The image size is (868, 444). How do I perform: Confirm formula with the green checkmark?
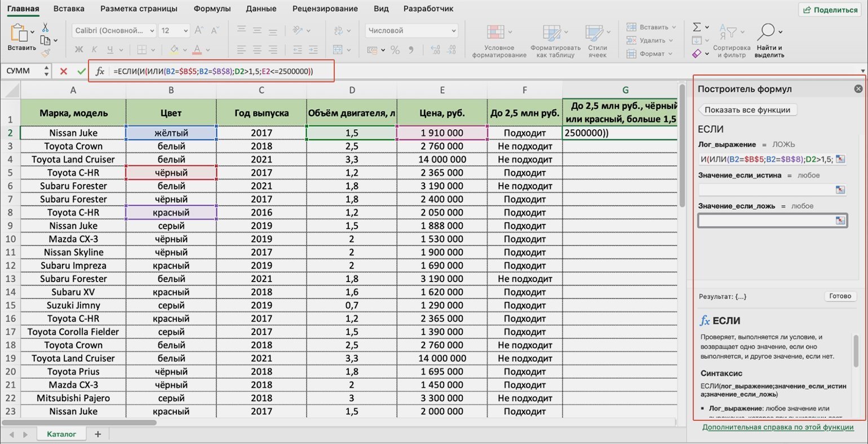[82, 71]
